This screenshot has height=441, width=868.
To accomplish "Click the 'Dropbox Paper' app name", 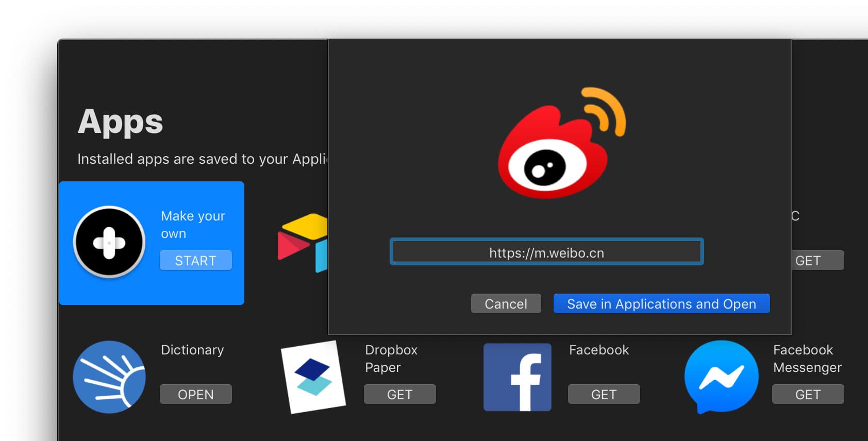I will (391, 359).
